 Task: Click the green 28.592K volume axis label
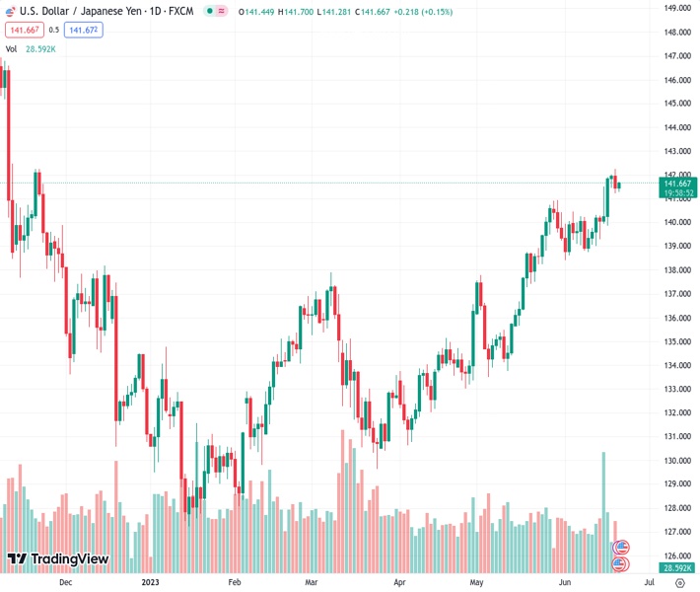point(677,568)
